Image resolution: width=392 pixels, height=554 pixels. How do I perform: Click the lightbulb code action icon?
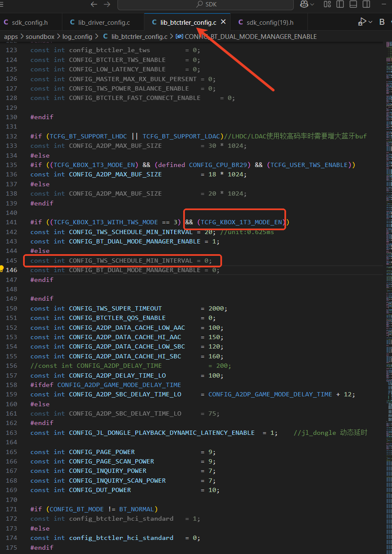click(2, 269)
